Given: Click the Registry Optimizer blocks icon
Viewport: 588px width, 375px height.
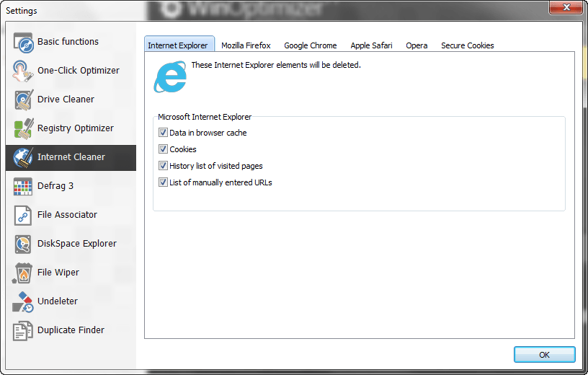Looking at the screenshot, I should (24, 129).
